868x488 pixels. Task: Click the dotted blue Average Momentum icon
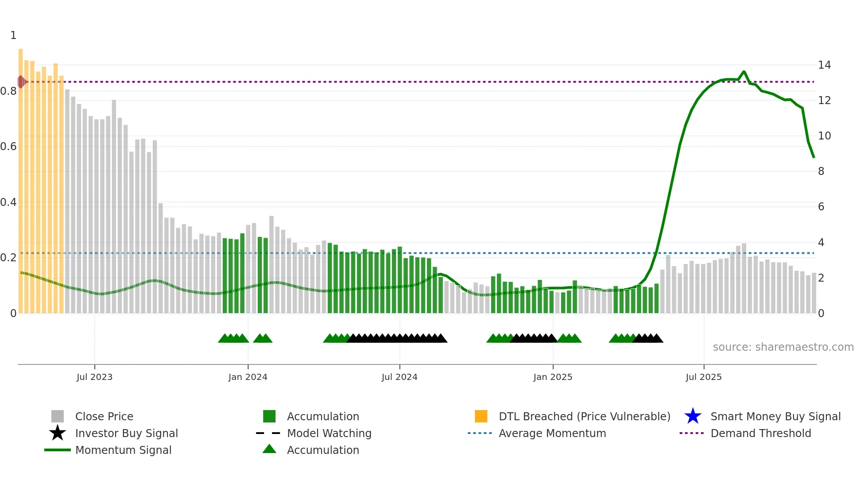480,433
